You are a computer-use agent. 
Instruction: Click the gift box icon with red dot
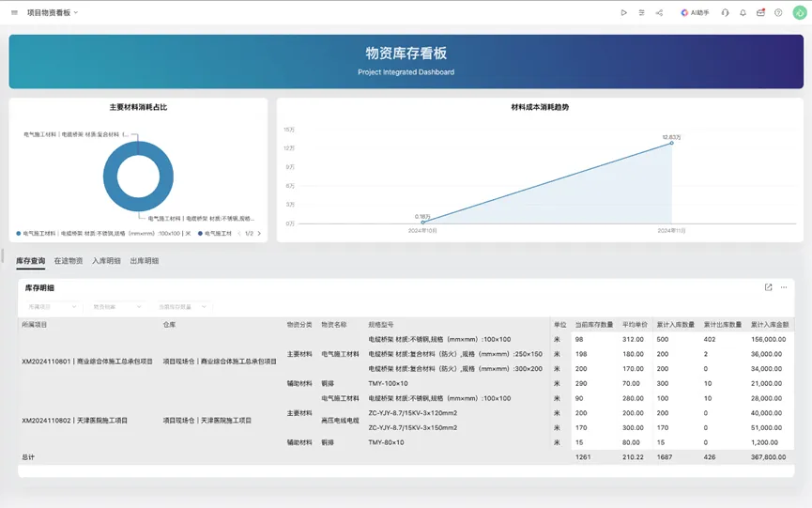(760, 13)
